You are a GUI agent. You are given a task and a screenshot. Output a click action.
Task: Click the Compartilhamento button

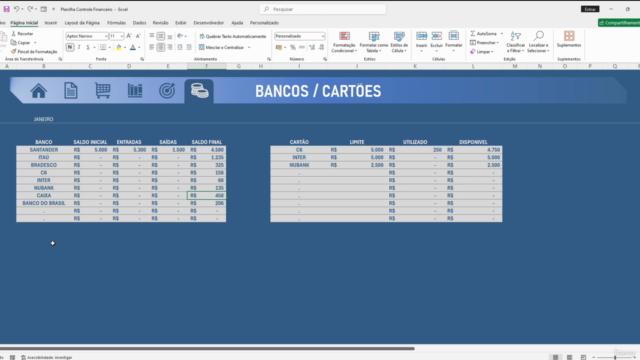click(619, 23)
